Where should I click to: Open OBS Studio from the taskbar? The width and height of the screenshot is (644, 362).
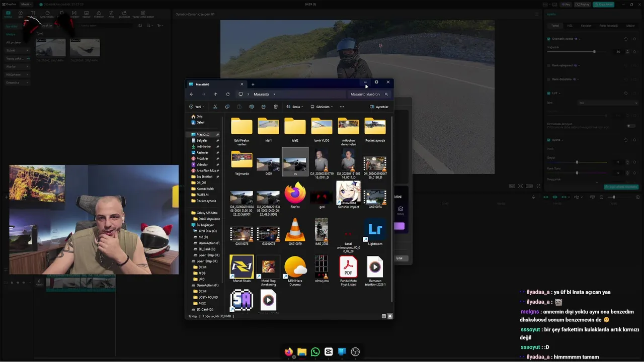(355, 352)
